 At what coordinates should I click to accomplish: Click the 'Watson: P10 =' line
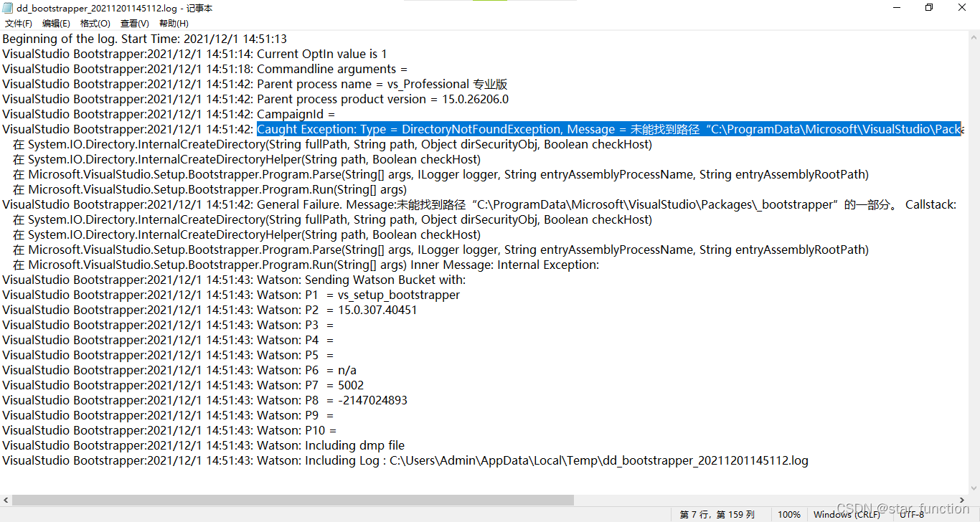click(x=169, y=430)
